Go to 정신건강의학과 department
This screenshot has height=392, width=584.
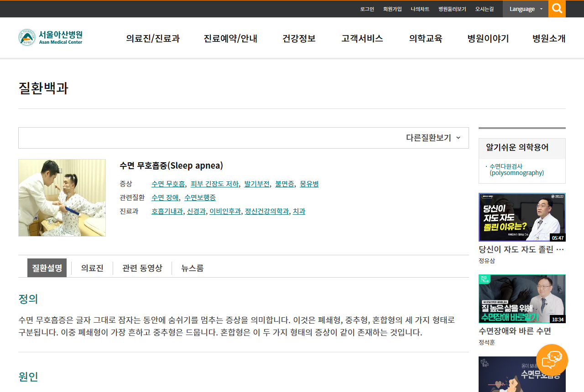point(267,211)
